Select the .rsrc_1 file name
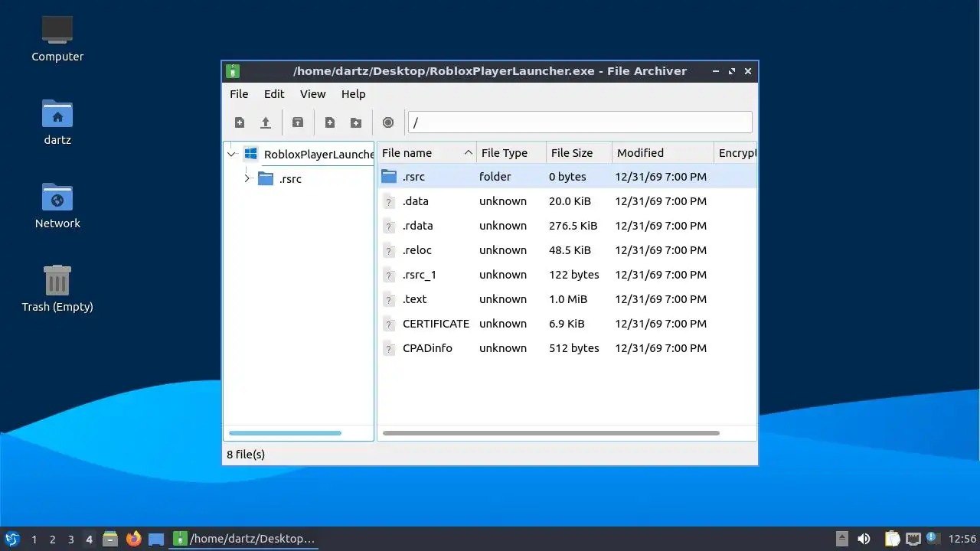This screenshot has width=980, height=551. pos(420,275)
